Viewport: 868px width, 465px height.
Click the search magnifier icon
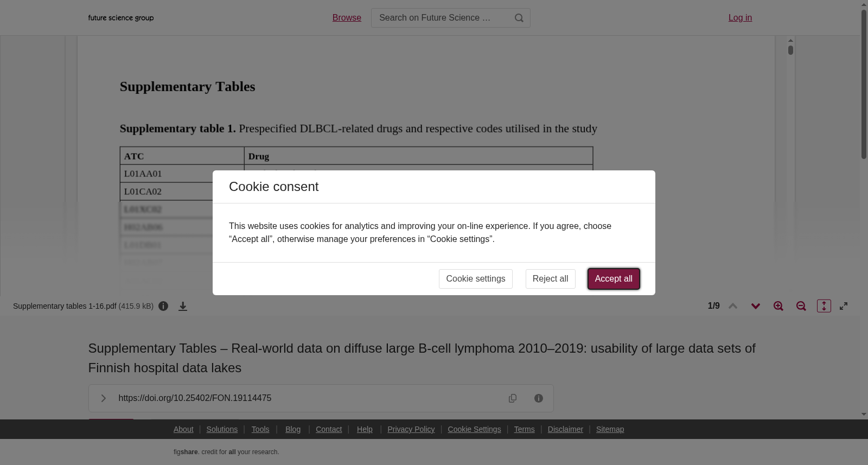519,18
